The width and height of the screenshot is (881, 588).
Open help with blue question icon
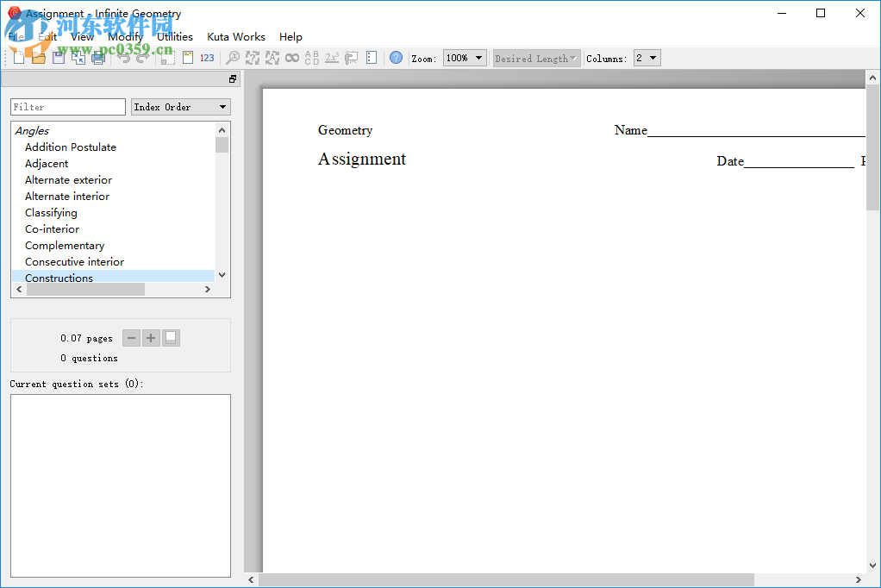tap(396, 58)
